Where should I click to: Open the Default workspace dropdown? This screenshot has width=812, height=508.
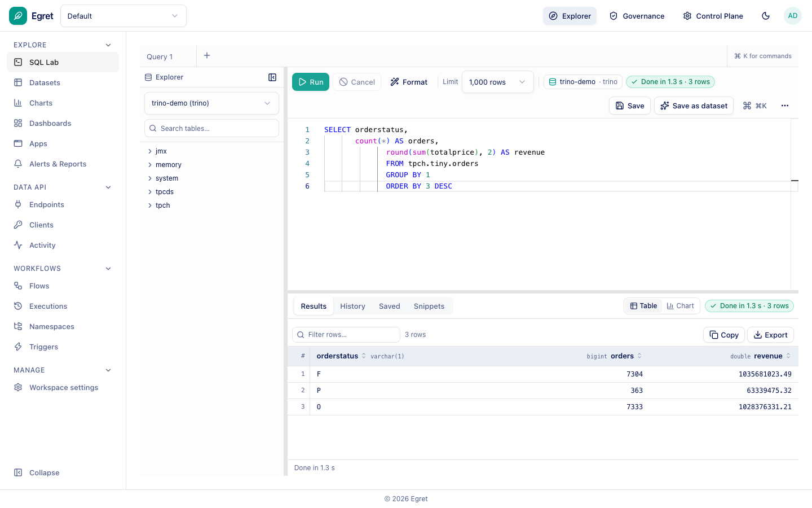[123, 16]
